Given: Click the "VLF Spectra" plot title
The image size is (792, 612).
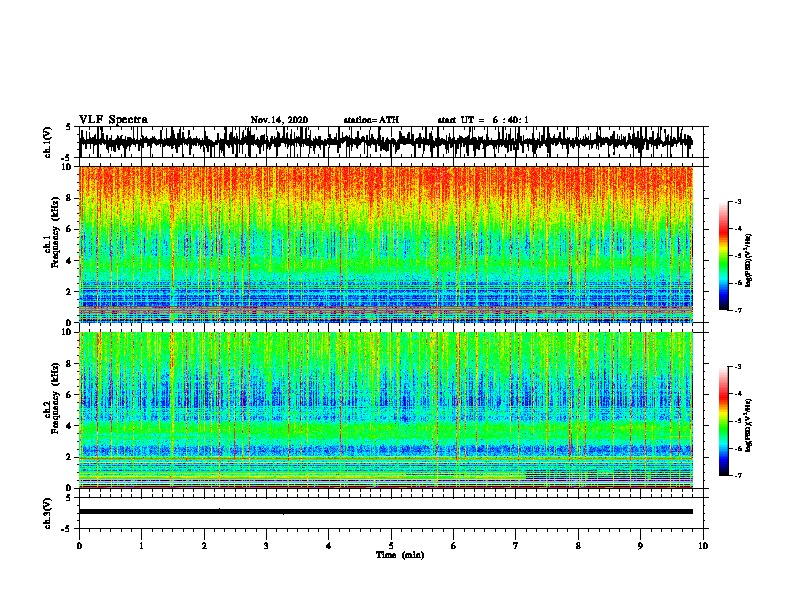Looking at the screenshot, I should tap(113, 119).
